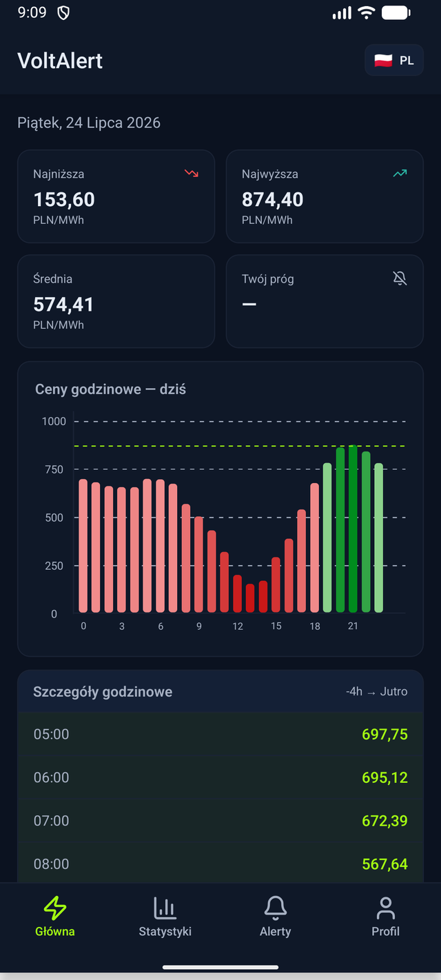This screenshot has width=441, height=980.
Task: Tap the Polish flag icon
Action: (x=383, y=61)
